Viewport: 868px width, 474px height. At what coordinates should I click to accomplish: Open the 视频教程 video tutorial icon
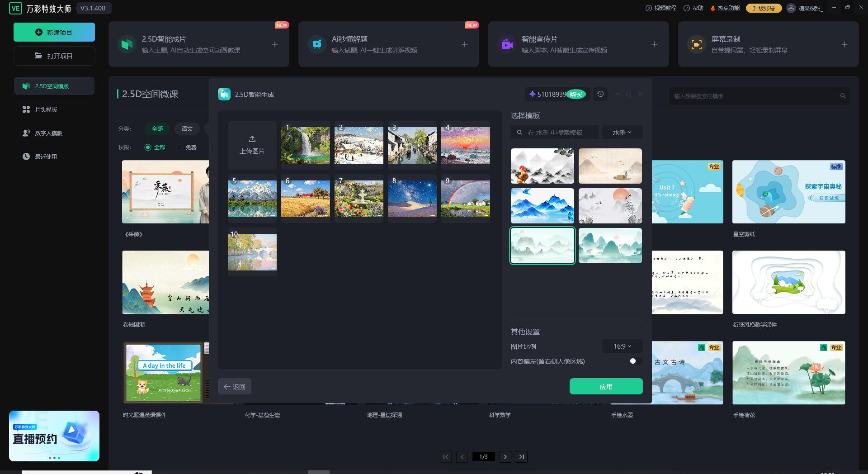[649, 8]
